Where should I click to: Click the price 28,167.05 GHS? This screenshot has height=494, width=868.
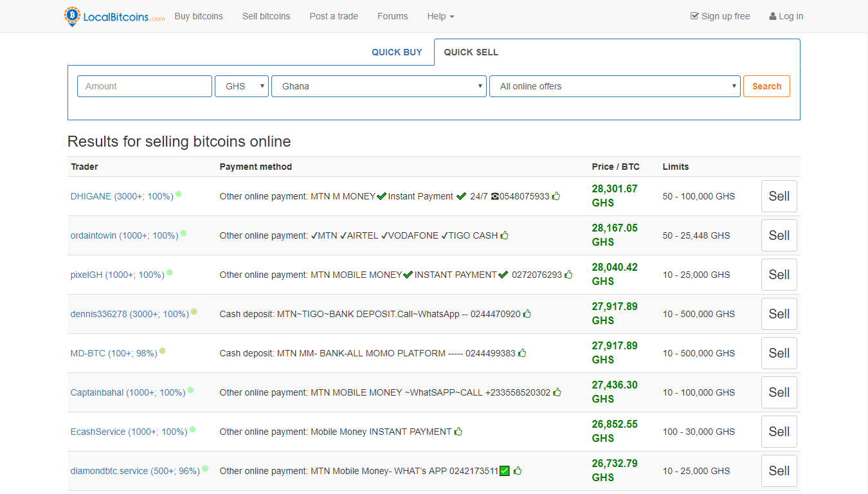[615, 235]
